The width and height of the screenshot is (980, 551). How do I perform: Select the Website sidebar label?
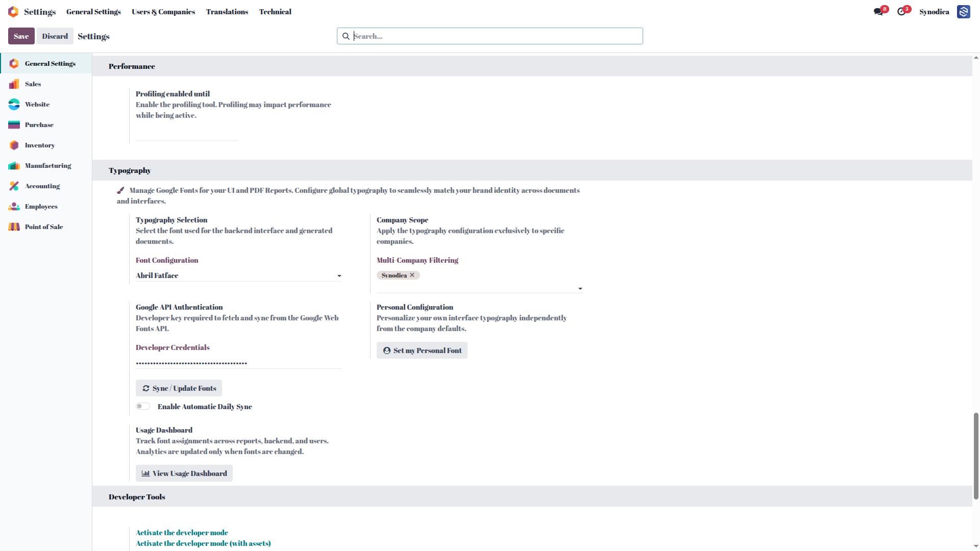tap(37, 104)
